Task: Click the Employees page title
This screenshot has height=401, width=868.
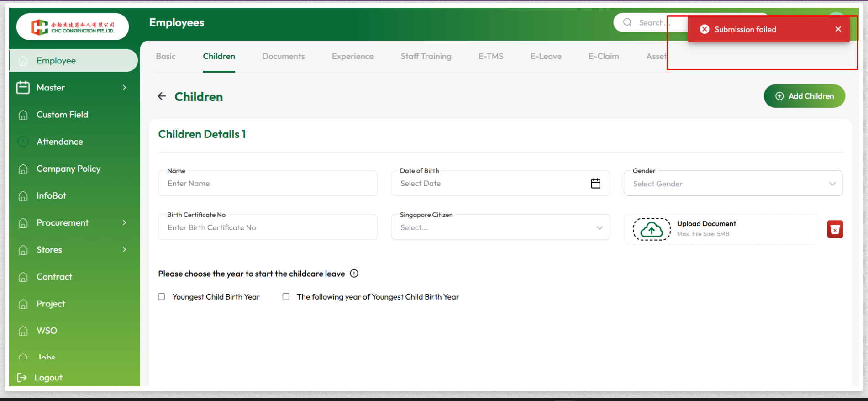Action: pyautogui.click(x=177, y=23)
